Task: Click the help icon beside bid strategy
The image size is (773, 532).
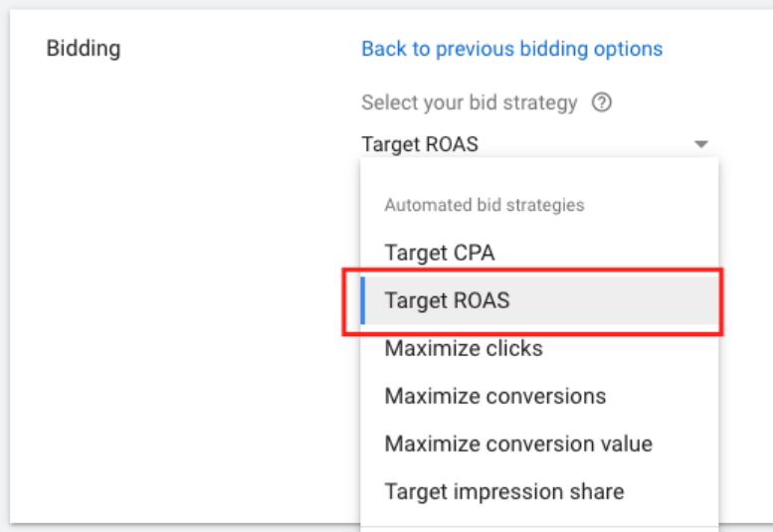Action: pos(601,102)
